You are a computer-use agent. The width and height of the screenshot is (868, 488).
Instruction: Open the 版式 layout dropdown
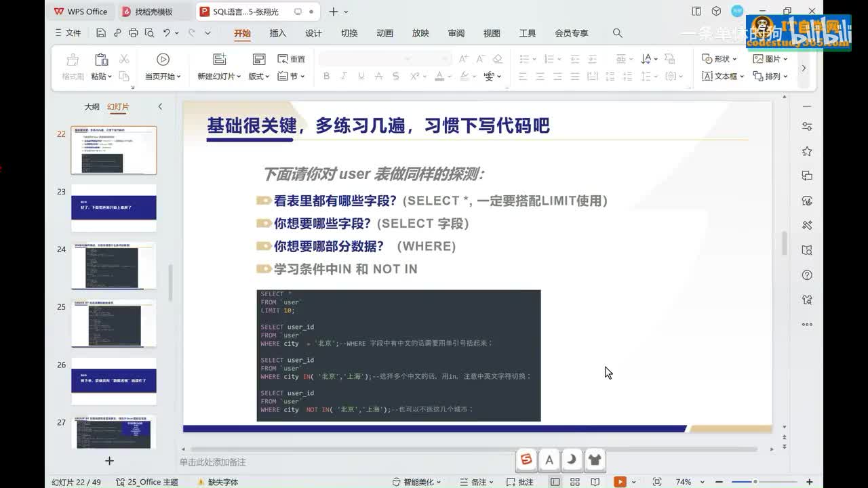coord(258,77)
